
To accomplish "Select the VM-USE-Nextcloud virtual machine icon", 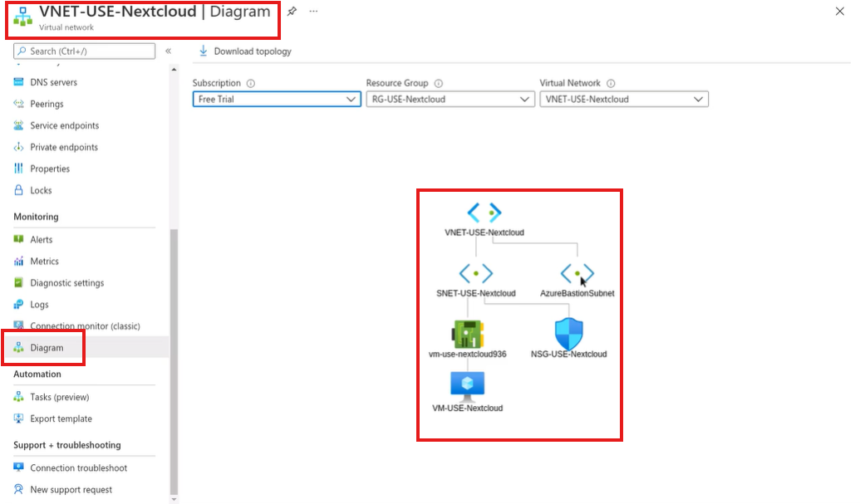I will coord(467,387).
